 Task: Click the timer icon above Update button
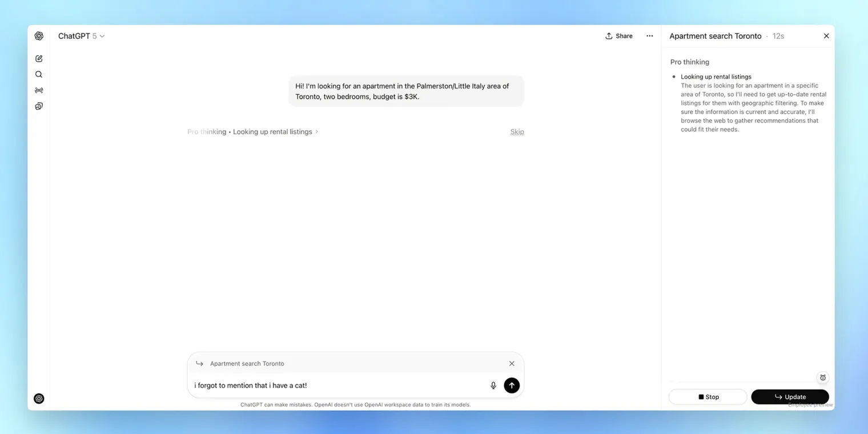coord(823,377)
